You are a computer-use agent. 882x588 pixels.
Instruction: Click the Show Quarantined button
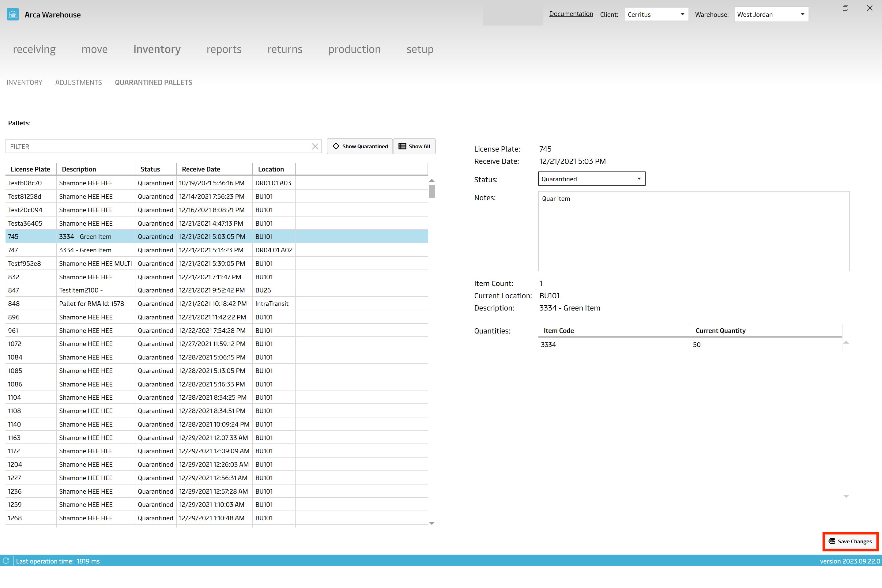[360, 146]
